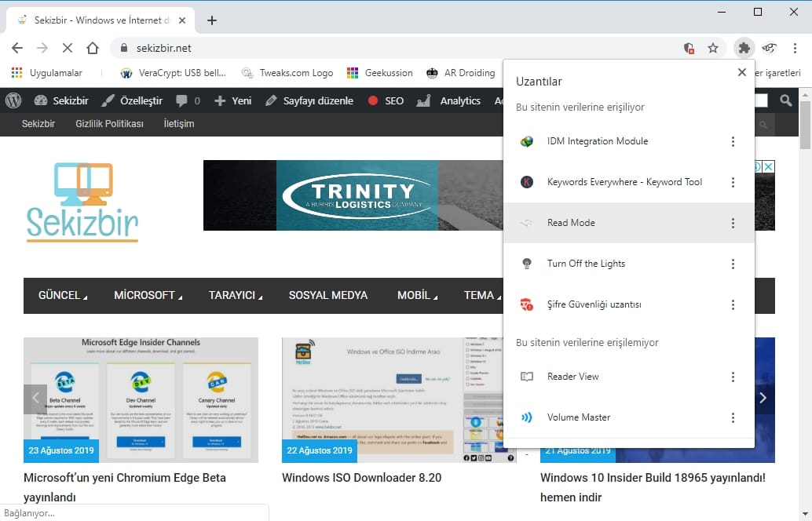The height and width of the screenshot is (521, 812).
Task: Open the Volume Master extension
Action: [x=629, y=417]
